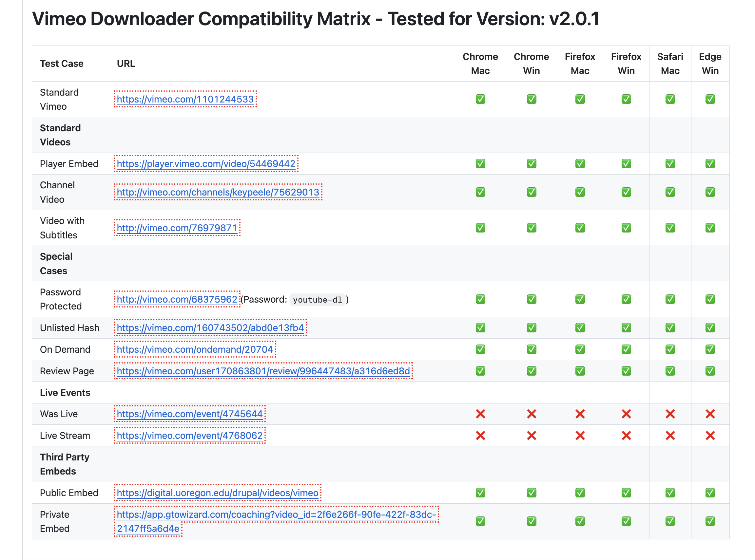Open the player.vimeo.com/video/54469442 link

(x=206, y=164)
